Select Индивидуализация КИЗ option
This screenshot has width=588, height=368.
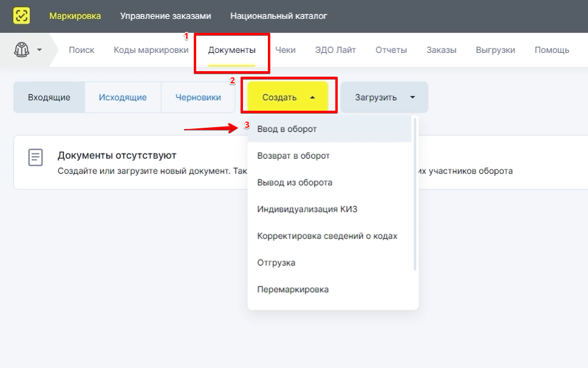pyautogui.click(x=330, y=209)
